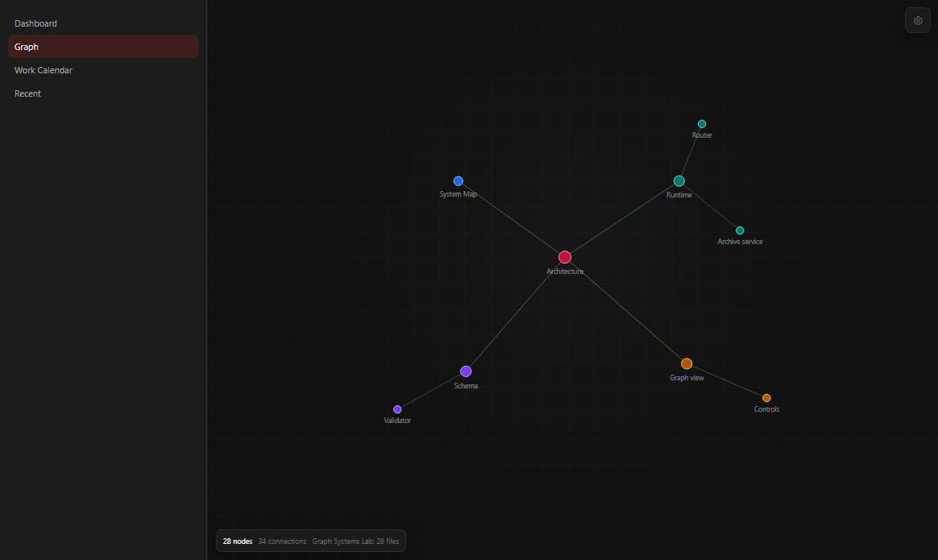938x560 pixels.
Task: Open Recent in sidebar
Action: point(103,93)
